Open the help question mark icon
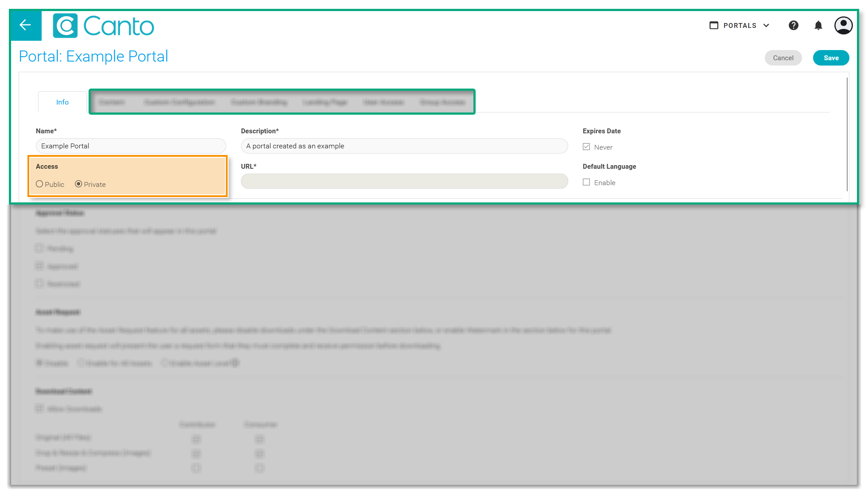The width and height of the screenshot is (868, 496). (x=793, y=26)
